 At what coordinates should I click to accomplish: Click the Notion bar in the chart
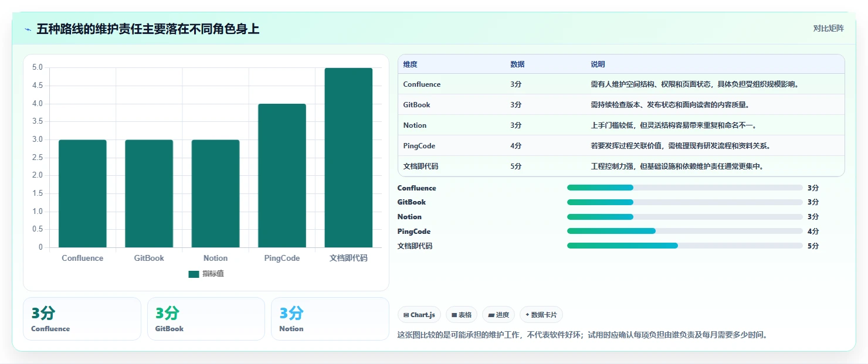coord(215,193)
